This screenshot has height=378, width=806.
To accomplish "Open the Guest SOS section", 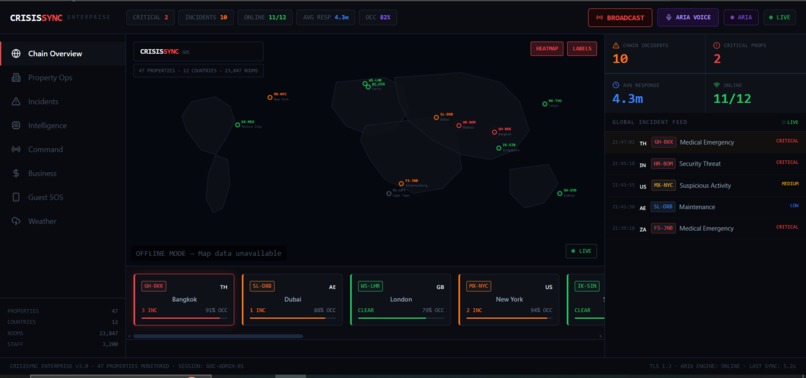I will [63, 197].
